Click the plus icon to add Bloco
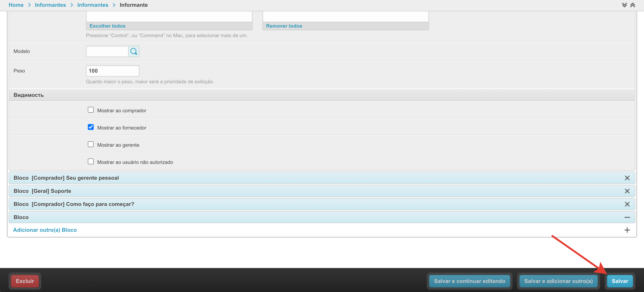 [627, 230]
